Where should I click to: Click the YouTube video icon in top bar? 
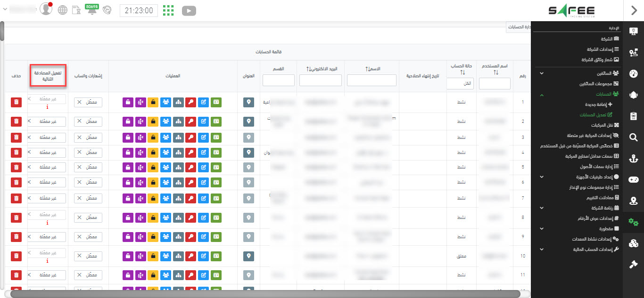(189, 10)
